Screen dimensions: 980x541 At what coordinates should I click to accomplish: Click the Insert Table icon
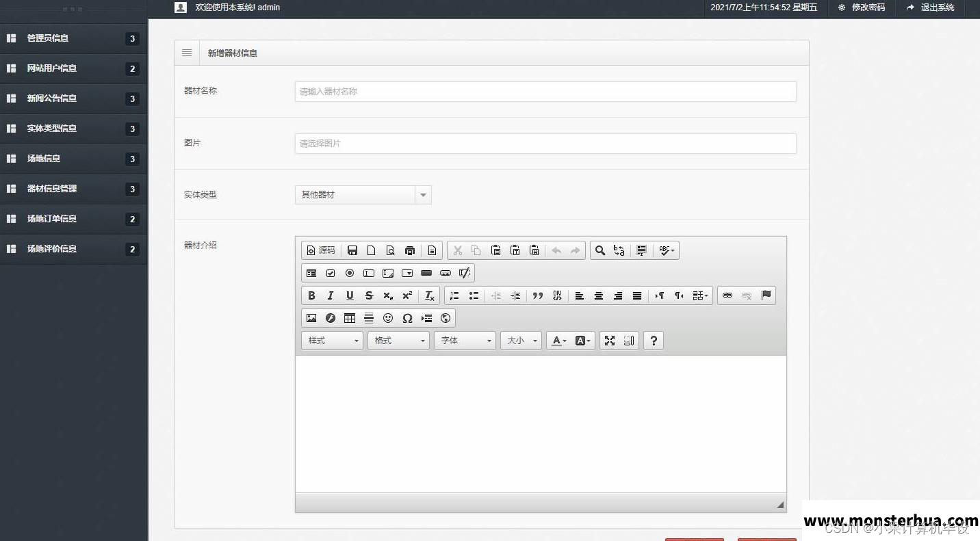pyautogui.click(x=350, y=318)
